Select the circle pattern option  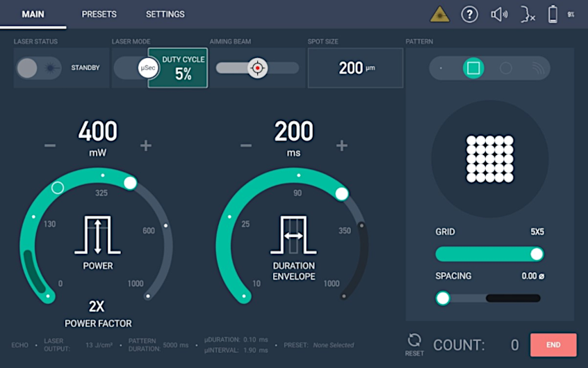tap(506, 68)
